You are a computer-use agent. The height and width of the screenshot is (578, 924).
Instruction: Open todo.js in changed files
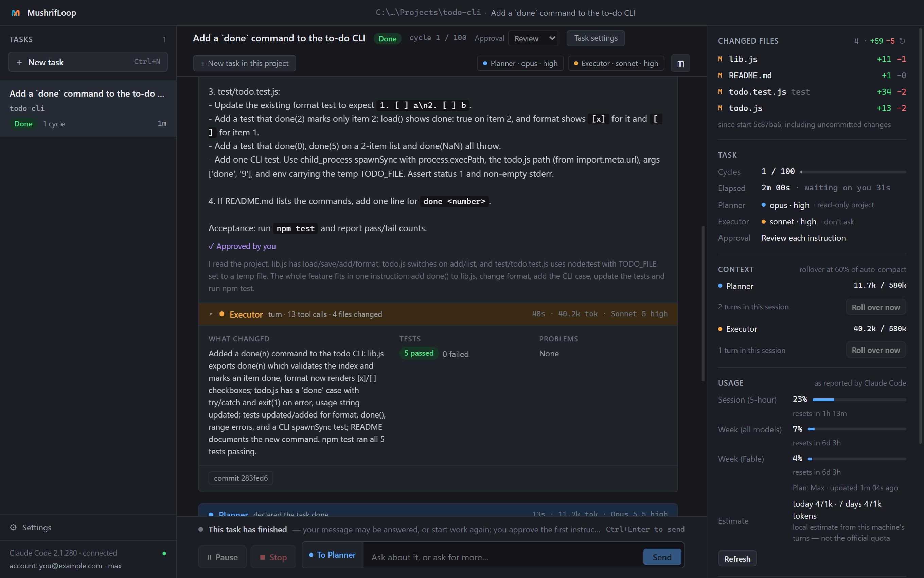[x=812, y=108]
